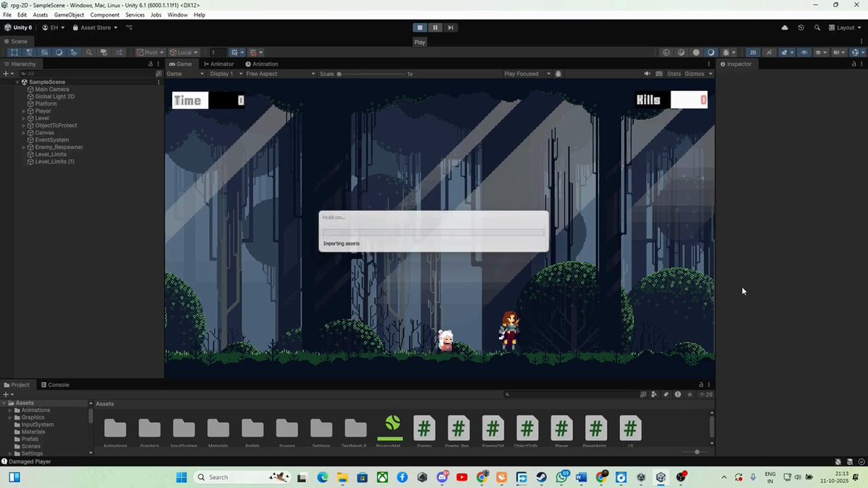This screenshot has height=488, width=868.
Task: Select the Animations folder in asset grid
Action: pos(115,431)
